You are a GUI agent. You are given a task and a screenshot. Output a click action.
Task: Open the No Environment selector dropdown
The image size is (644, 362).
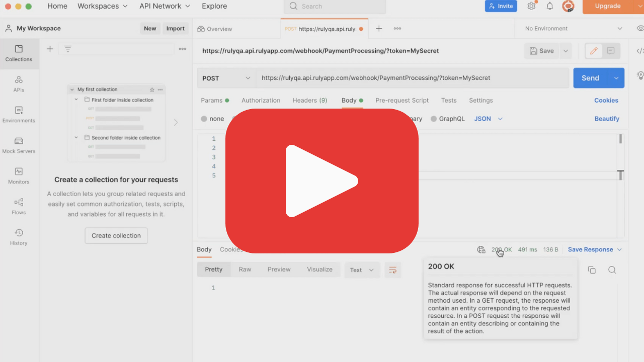573,29
